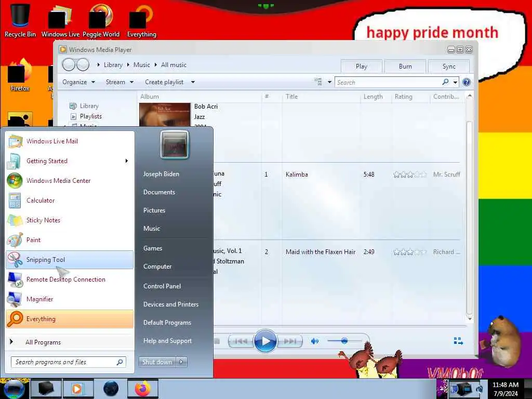Click Next track button

290,341
